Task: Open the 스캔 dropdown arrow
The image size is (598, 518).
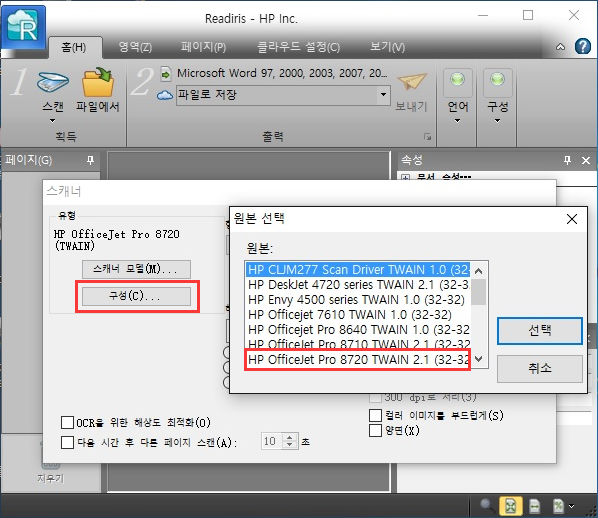Action: [53, 121]
